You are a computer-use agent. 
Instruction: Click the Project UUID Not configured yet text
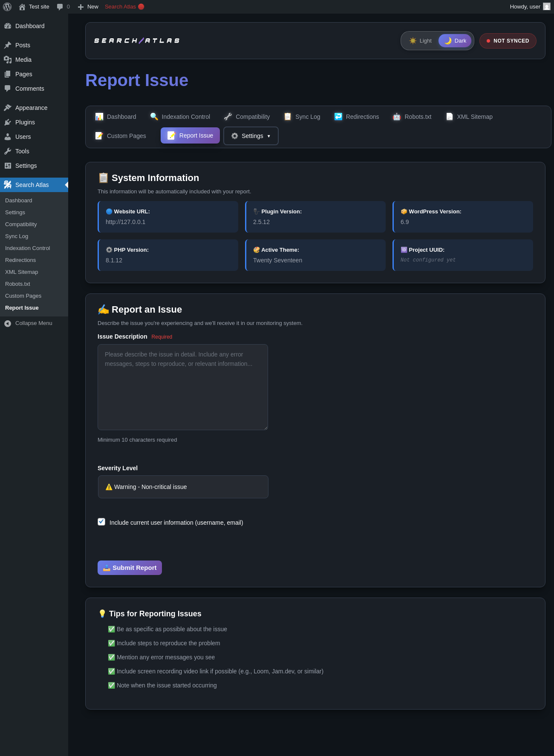coord(428,260)
